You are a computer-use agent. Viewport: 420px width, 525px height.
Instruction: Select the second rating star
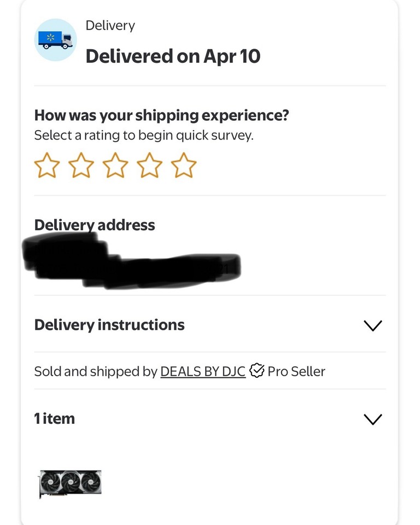click(x=81, y=166)
